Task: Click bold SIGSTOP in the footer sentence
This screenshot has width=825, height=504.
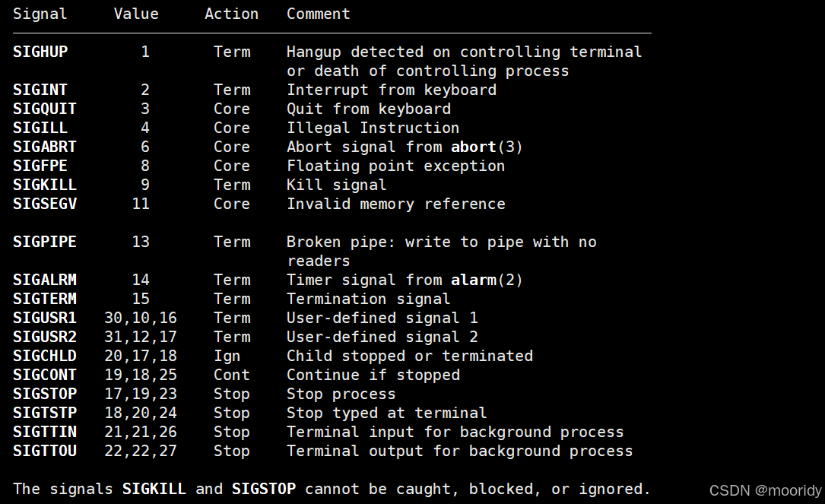Action: click(264, 489)
